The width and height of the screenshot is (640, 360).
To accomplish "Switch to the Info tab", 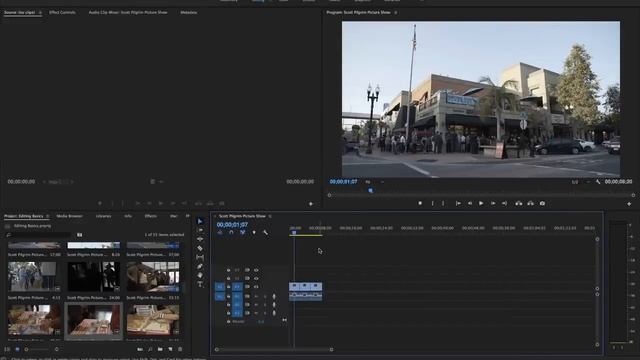I will 128,216.
